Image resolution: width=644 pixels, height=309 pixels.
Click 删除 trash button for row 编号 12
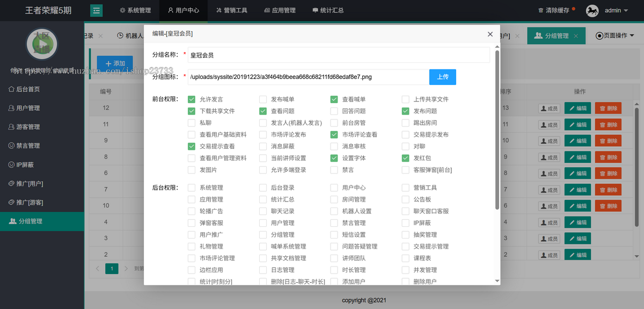(608, 108)
